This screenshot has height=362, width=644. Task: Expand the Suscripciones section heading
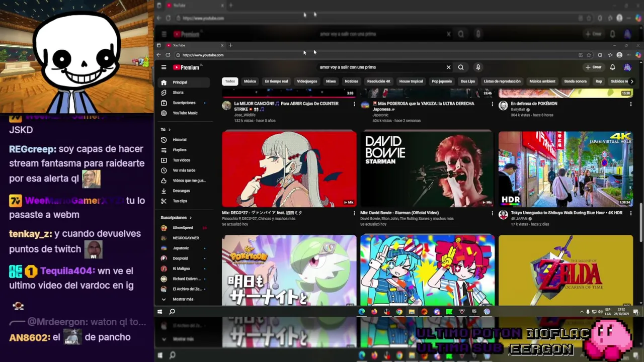click(x=176, y=218)
